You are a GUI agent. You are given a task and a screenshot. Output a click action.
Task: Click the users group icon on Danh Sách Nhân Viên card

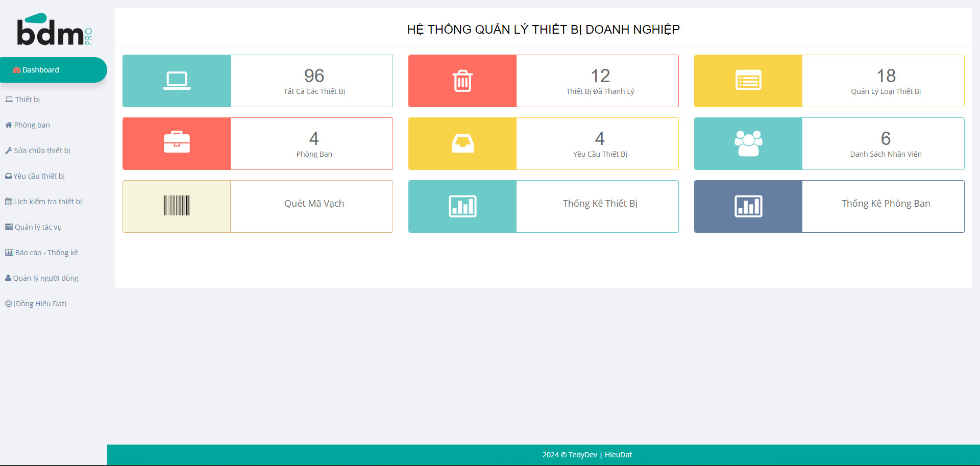[x=748, y=143]
